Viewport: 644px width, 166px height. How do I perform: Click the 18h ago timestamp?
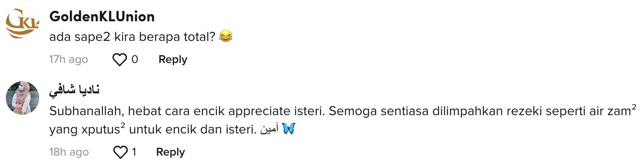[x=69, y=152]
